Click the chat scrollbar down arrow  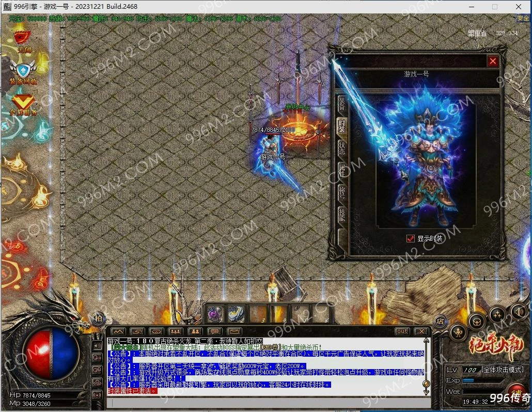point(426,392)
